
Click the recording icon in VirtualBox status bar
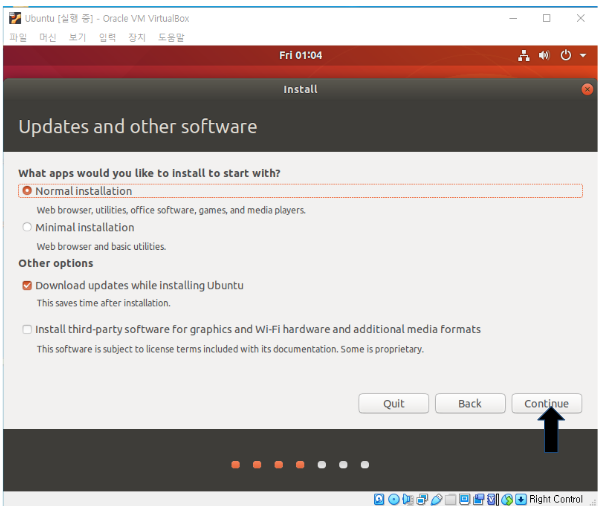478,499
